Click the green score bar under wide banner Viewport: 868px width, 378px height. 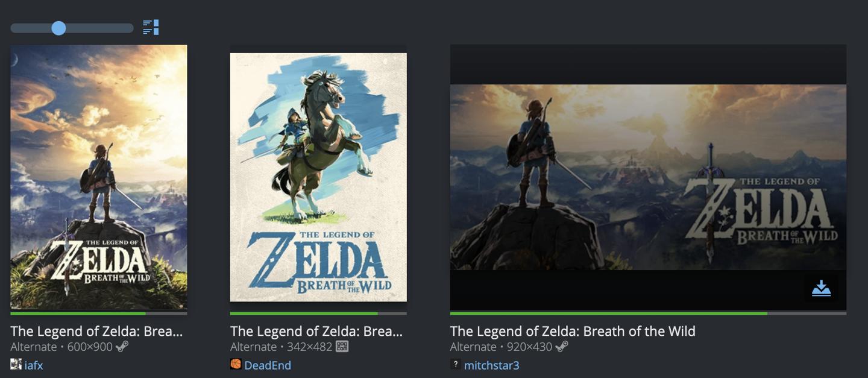click(609, 313)
